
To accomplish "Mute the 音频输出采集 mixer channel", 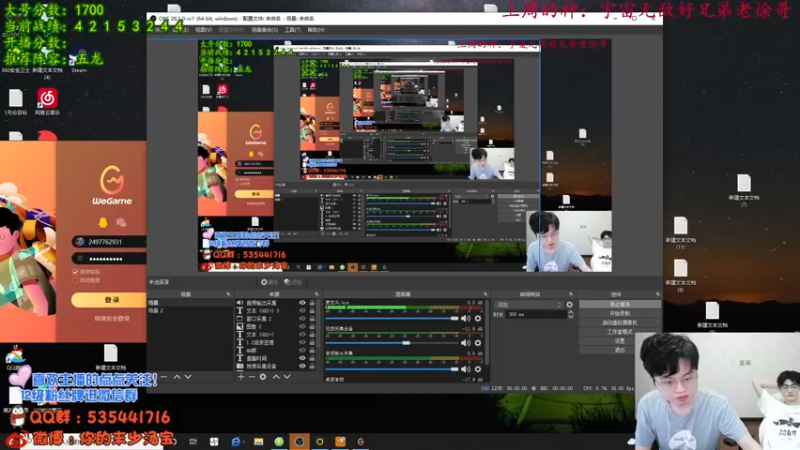I will (x=465, y=369).
